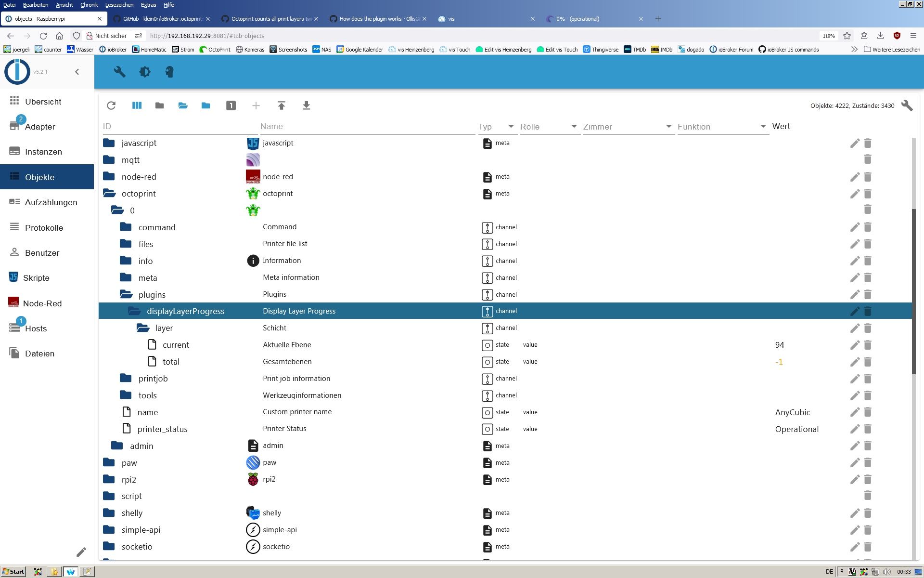Screen dimensions: 924x578
Task: Open object browser configuration wrench at right
Action: (x=907, y=105)
